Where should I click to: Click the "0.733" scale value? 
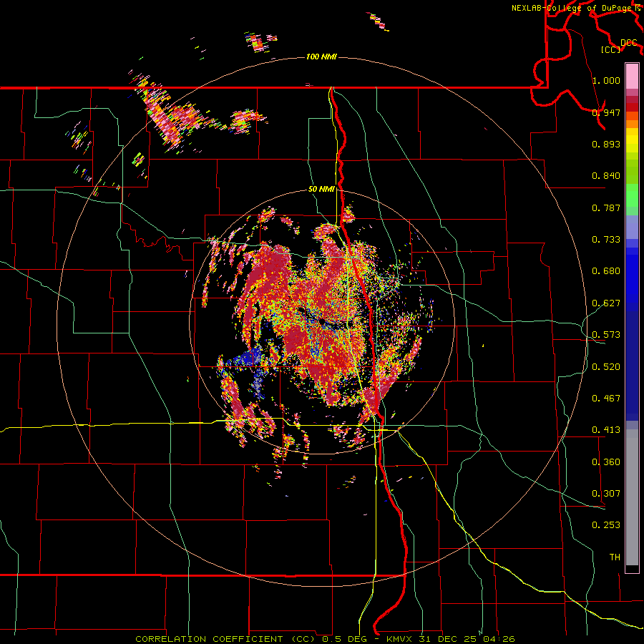pyautogui.click(x=606, y=240)
